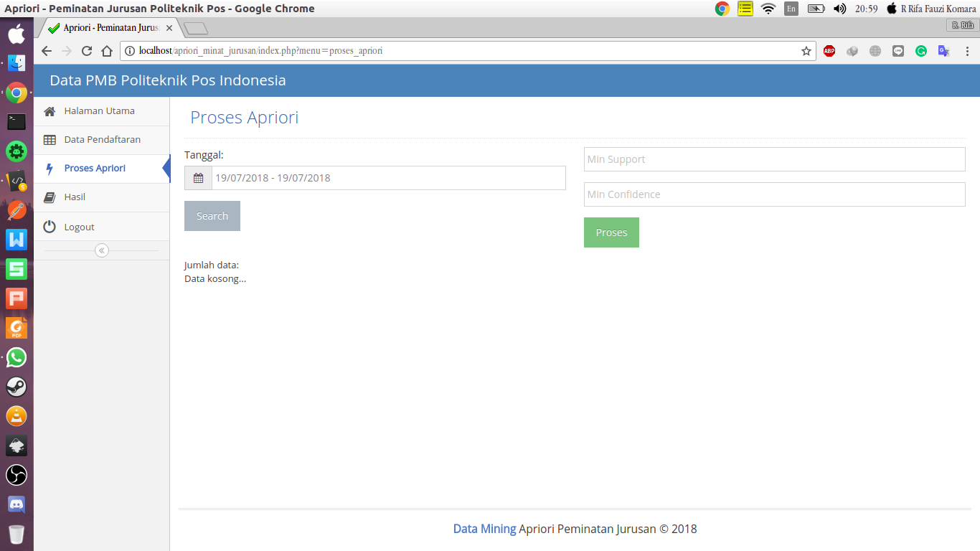This screenshot has width=980, height=551.
Task: Click the green Proses button
Action: (x=611, y=232)
